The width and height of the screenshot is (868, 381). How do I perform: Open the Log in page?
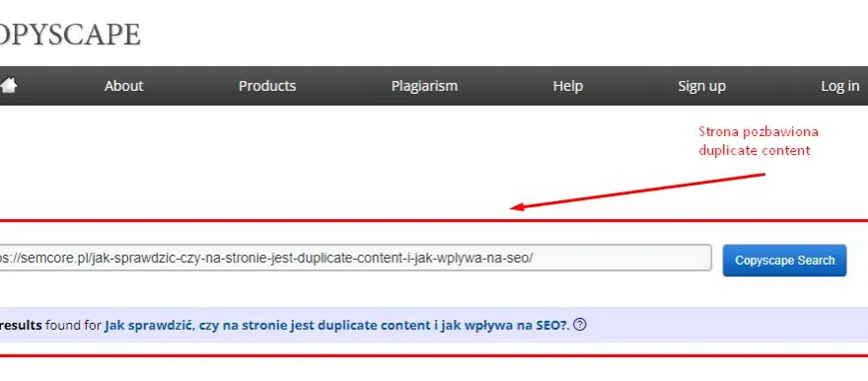(x=840, y=86)
